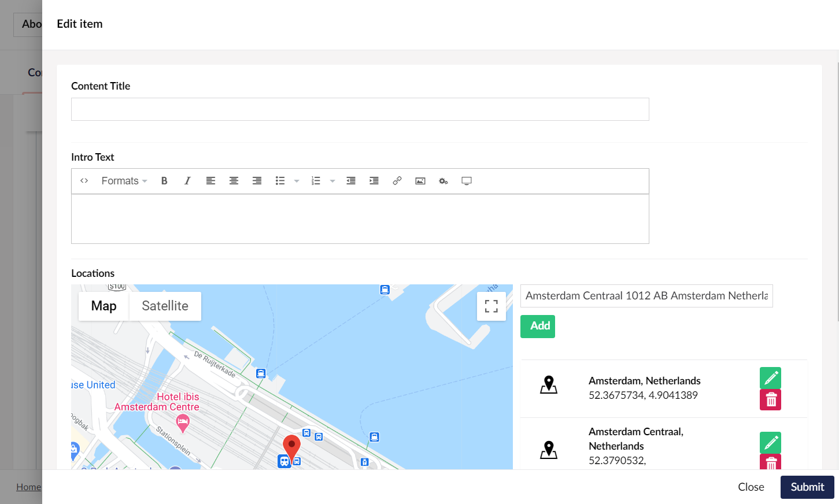Expand bullet list style options arrow
This screenshot has width=839, height=504.
(297, 181)
